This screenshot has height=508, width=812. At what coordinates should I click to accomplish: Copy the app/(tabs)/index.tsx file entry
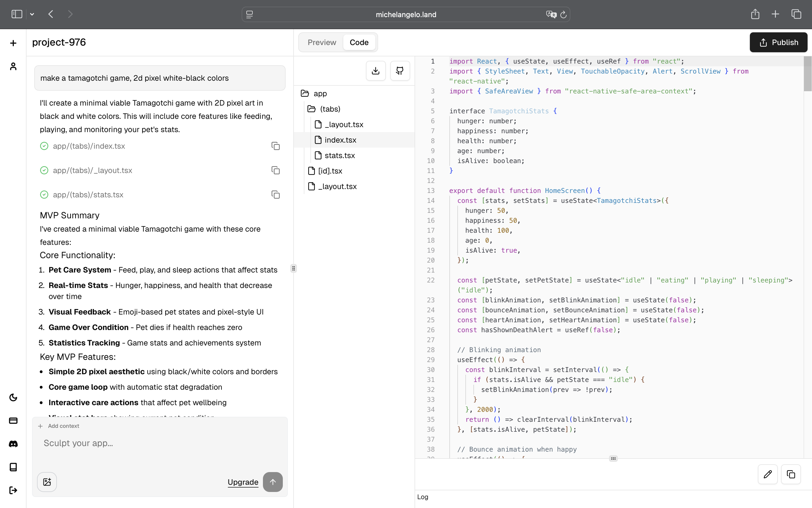pos(275,146)
